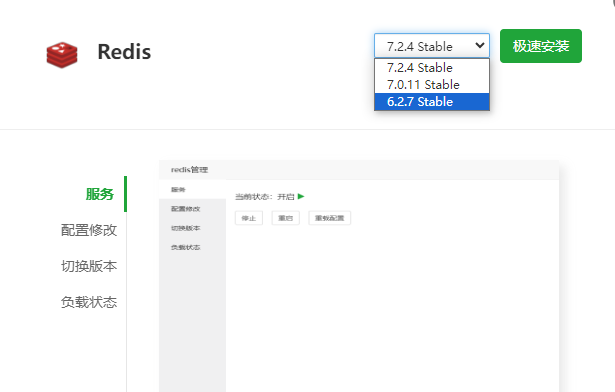Go to the 切换版本 tab
The image size is (615, 392).
89,266
